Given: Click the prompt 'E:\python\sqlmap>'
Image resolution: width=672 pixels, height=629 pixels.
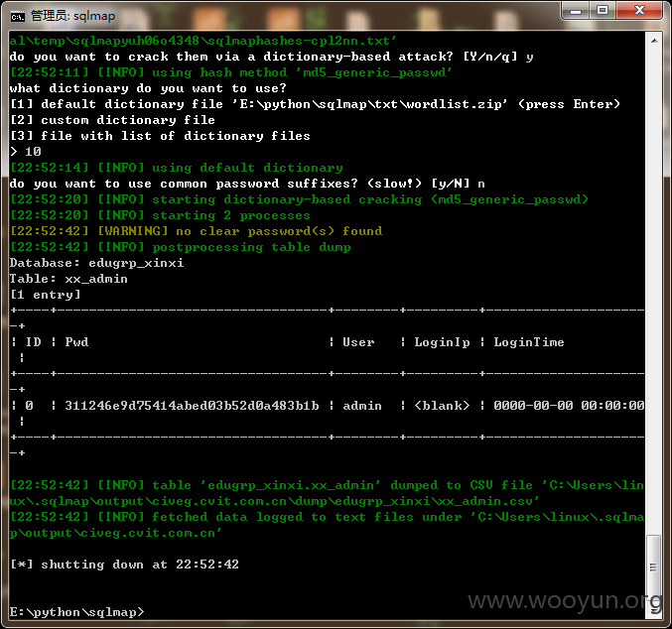Looking at the screenshot, I should 76,612.
